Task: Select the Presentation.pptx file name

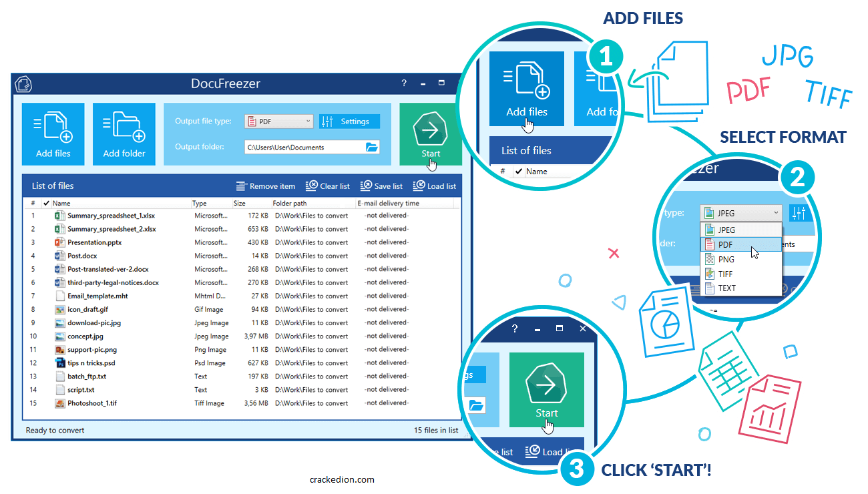Action: point(95,242)
